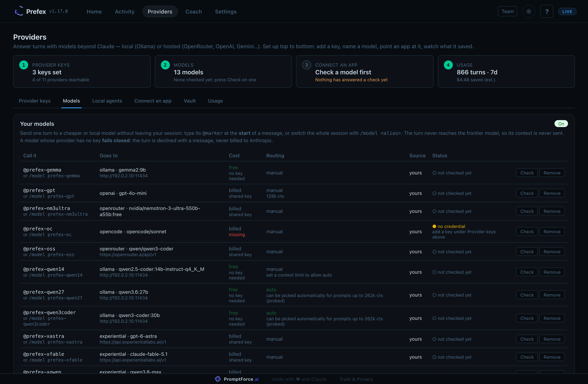Click 'https://openrouter.ai/api/v1' URL text
The width and height of the screenshot is (588, 384).
pos(128,255)
